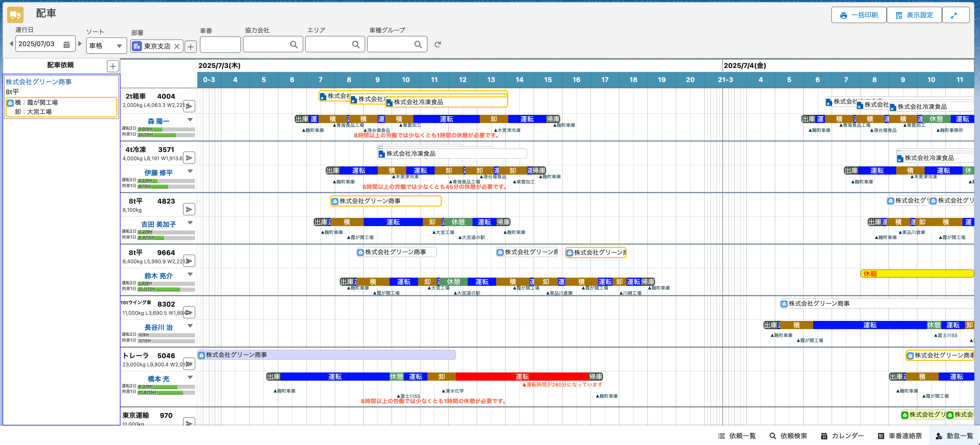Open the ソート 車格 dropdown
The image size is (980, 445).
click(x=106, y=46)
